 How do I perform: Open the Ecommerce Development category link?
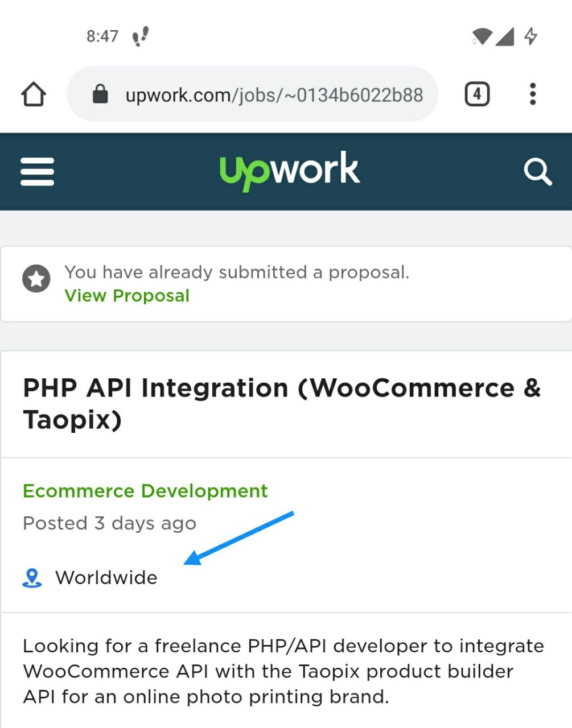[x=145, y=491]
